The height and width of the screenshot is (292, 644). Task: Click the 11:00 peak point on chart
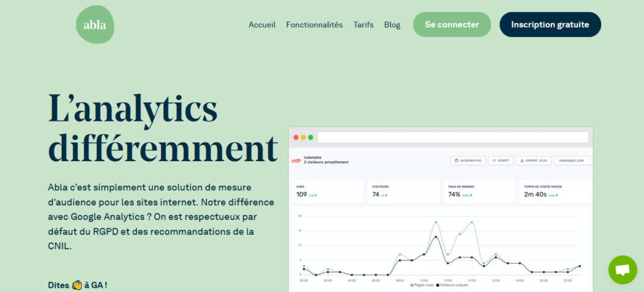click(436, 222)
